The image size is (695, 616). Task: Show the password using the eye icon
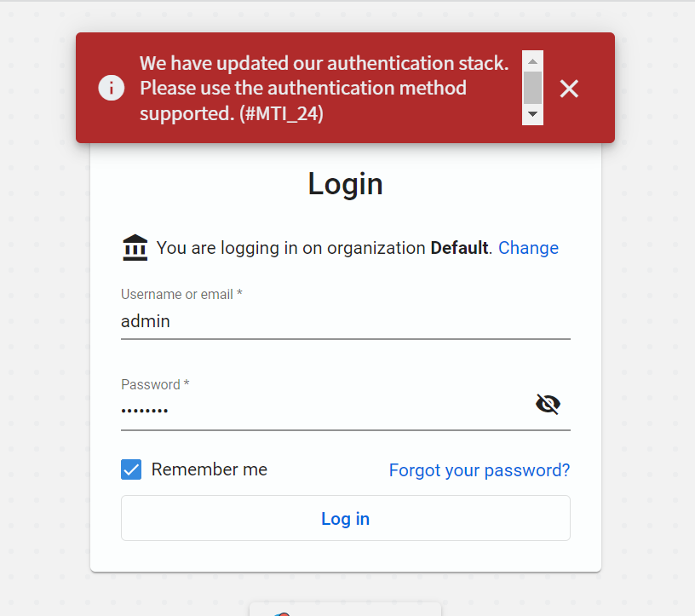(549, 404)
